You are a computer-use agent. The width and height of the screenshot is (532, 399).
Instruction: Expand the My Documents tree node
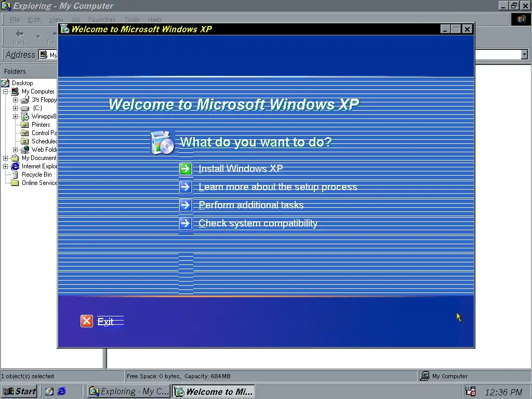(5, 158)
